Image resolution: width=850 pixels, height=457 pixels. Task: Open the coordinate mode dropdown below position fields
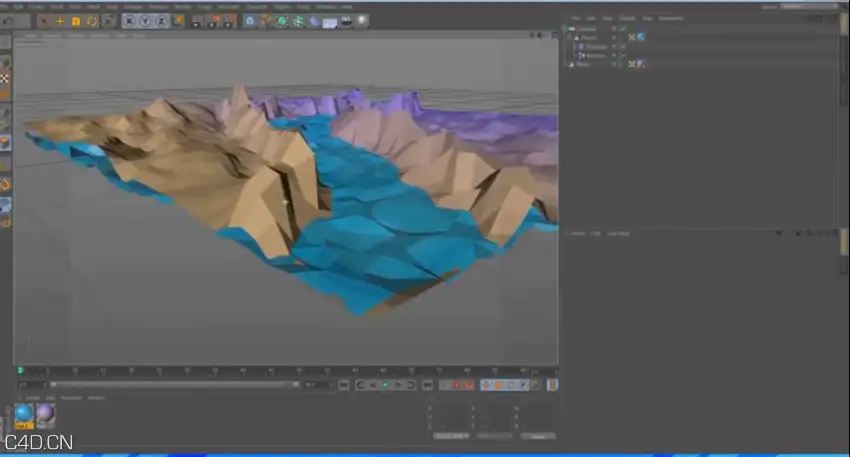[450, 436]
